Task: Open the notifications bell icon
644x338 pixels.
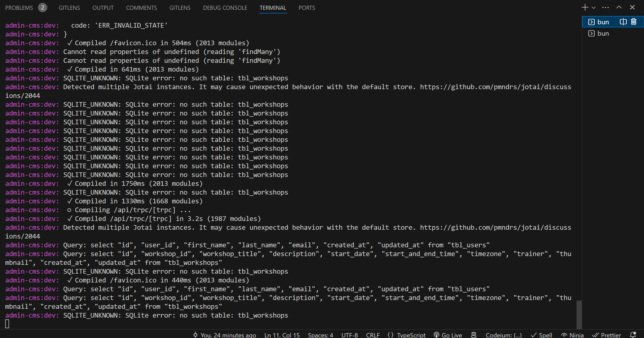Action: pos(633,335)
